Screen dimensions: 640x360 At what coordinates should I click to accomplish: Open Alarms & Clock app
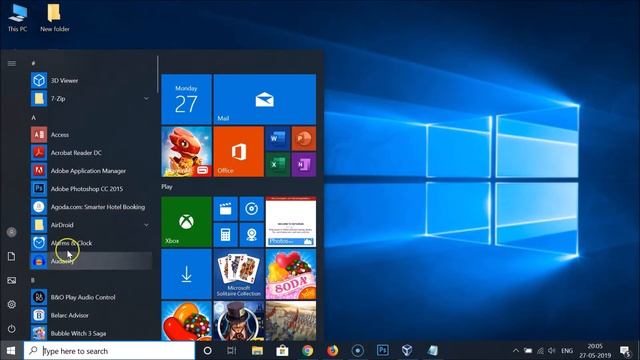[x=91, y=243]
